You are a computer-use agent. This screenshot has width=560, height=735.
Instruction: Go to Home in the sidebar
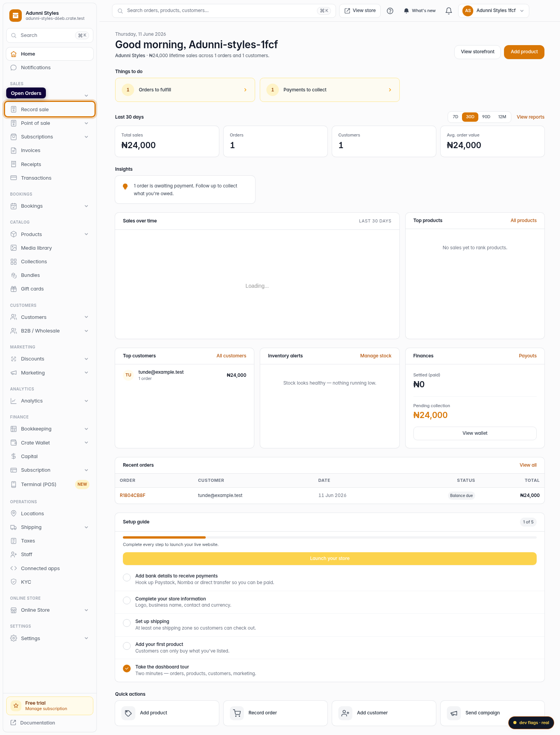click(x=50, y=54)
